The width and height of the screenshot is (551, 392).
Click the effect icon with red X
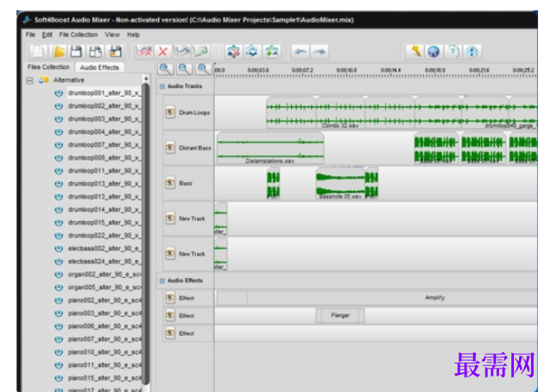click(x=233, y=52)
